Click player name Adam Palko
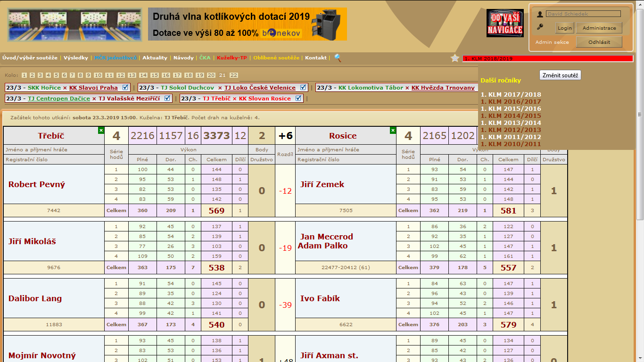 click(323, 246)
